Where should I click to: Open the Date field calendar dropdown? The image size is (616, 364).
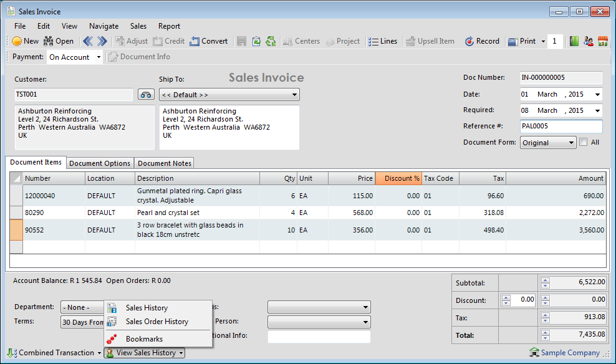597,95
